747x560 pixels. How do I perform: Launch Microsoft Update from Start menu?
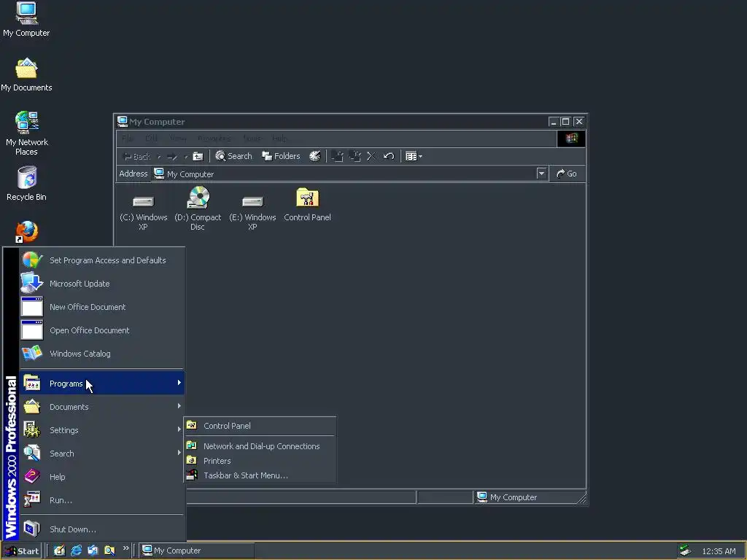coord(101,284)
